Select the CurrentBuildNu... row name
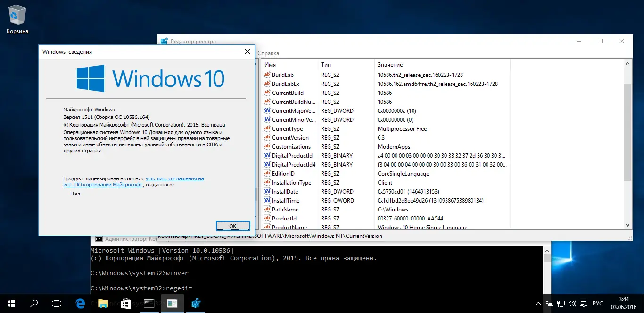This screenshot has width=644, height=313. click(x=293, y=102)
